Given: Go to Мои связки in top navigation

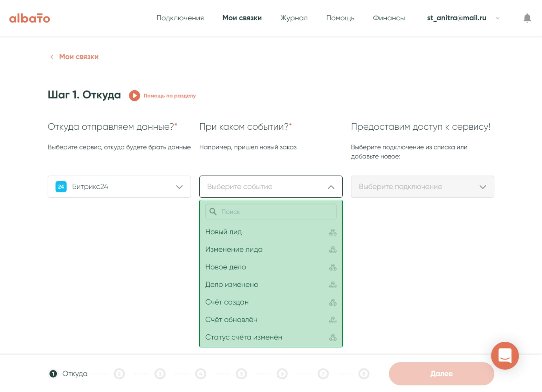Looking at the screenshot, I should tap(242, 18).
